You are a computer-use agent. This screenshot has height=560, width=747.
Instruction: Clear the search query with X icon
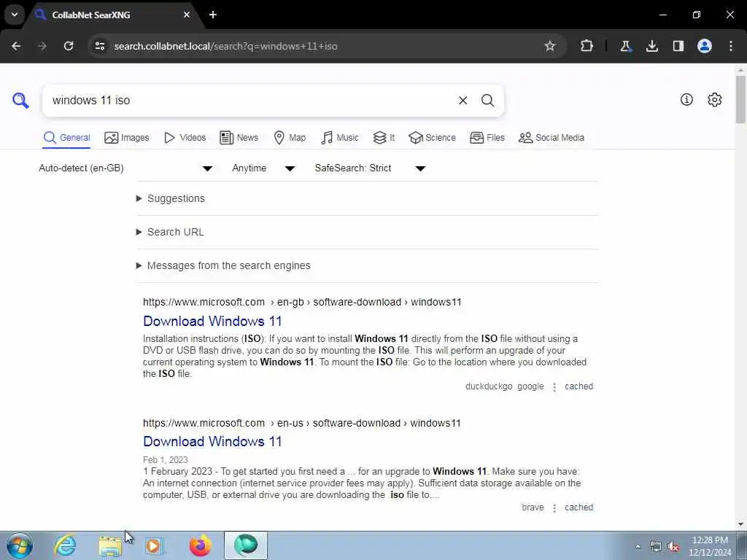[x=462, y=101]
